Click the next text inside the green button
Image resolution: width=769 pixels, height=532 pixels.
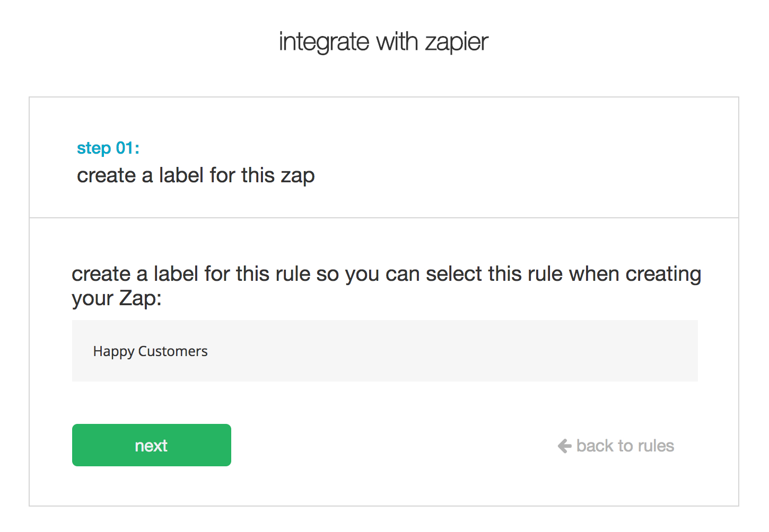pyautogui.click(x=151, y=446)
